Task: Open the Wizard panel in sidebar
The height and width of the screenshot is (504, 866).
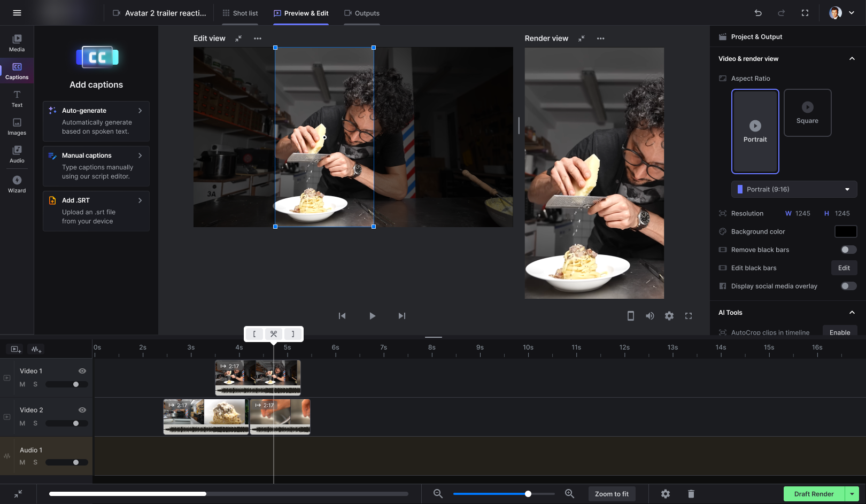Action: [17, 184]
